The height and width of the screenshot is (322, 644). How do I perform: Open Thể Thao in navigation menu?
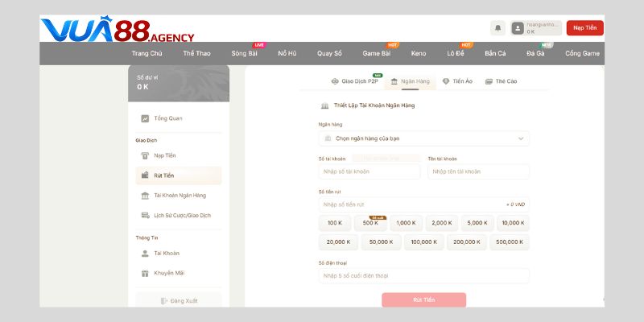pos(196,53)
